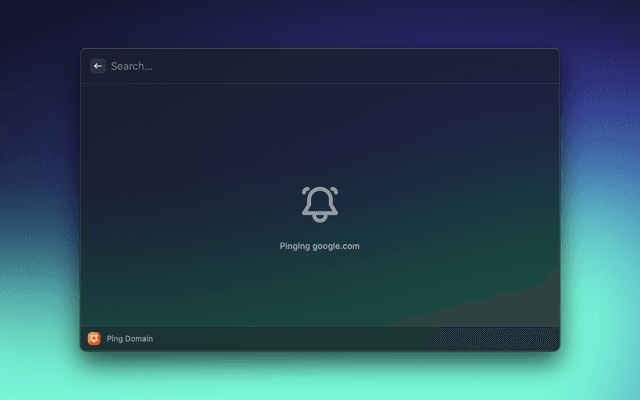Image resolution: width=640 pixels, height=400 pixels.
Task: Go back using the left arrow icon
Action: tap(98, 66)
